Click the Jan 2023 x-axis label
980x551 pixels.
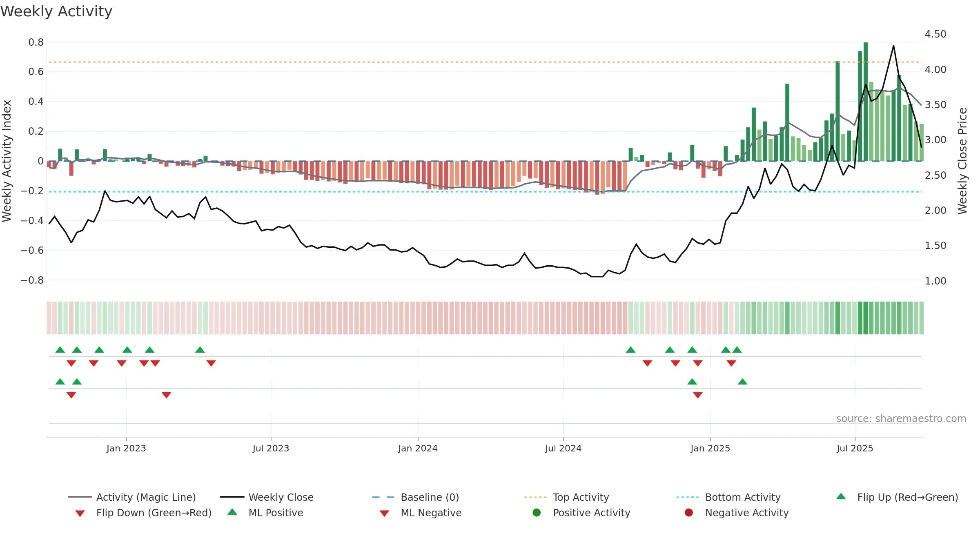click(126, 448)
